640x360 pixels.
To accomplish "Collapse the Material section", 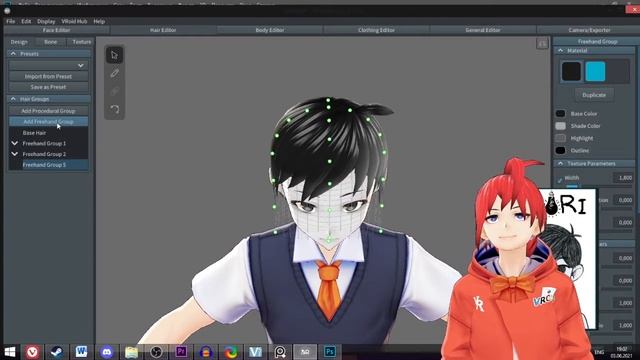I will (560, 51).
